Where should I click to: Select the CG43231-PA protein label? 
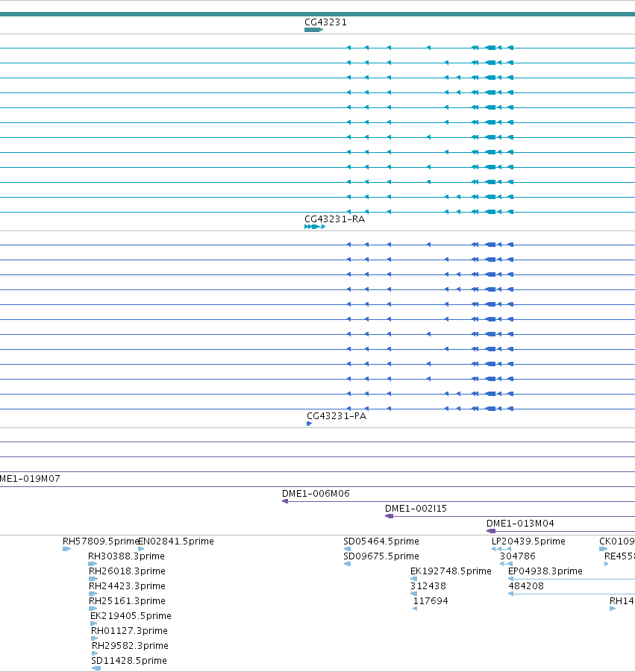(337, 416)
